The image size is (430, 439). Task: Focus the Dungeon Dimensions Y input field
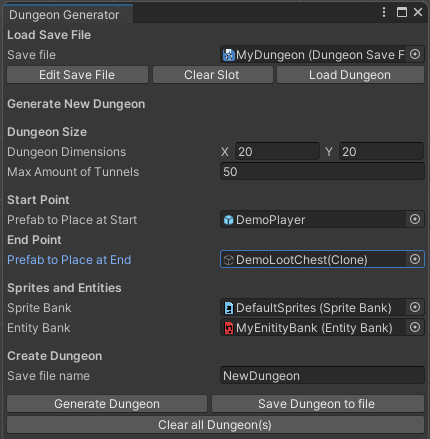381,152
